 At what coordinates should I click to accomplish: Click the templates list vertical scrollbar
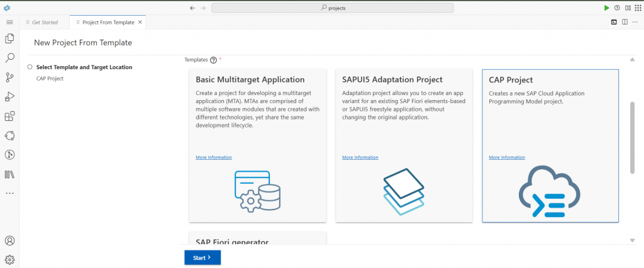[633, 138]
